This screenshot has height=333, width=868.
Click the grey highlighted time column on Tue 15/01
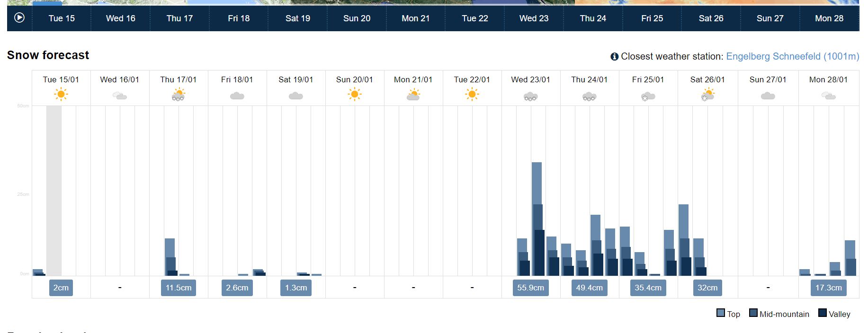click(54, 191)
